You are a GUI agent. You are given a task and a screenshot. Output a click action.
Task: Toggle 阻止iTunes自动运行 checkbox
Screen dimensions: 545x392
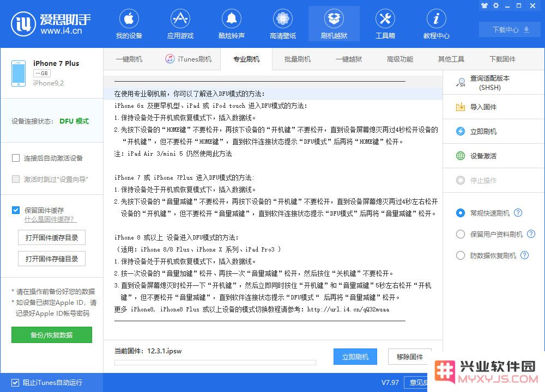(x=15, y=383)
